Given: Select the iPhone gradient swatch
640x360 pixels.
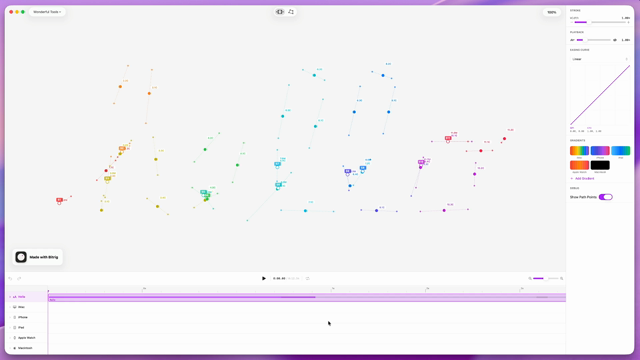Looking at the screenshot, I should point(600,151).
